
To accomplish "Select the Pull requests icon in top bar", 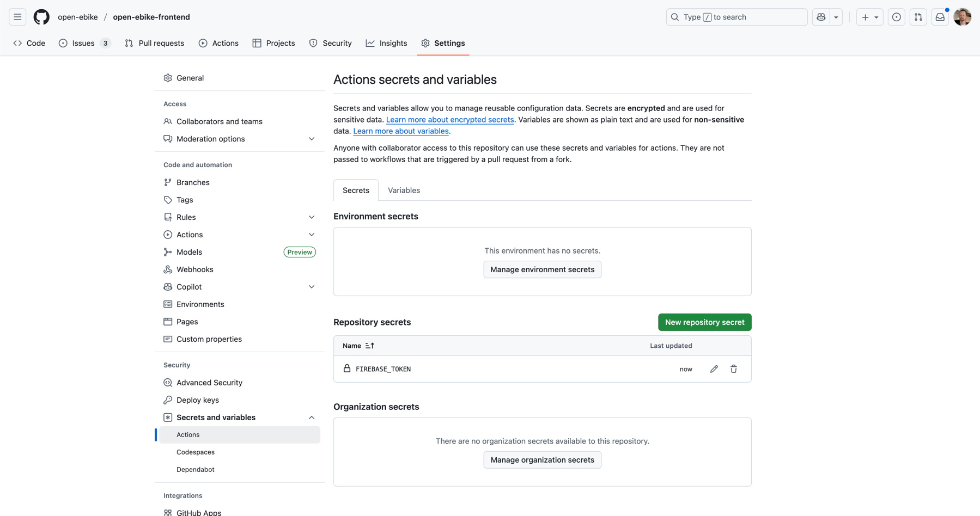I will [x=918, y=17].
